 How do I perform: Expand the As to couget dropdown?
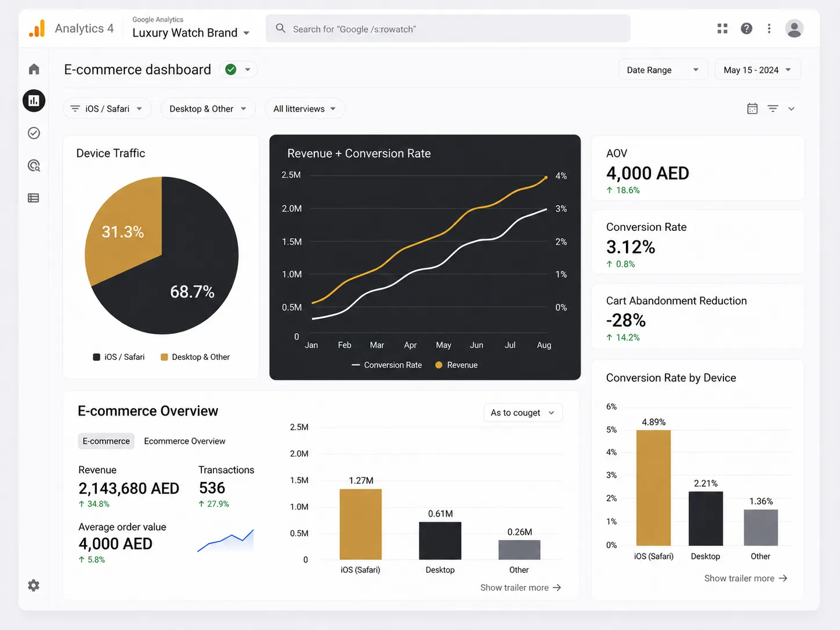tap(523, 412)
